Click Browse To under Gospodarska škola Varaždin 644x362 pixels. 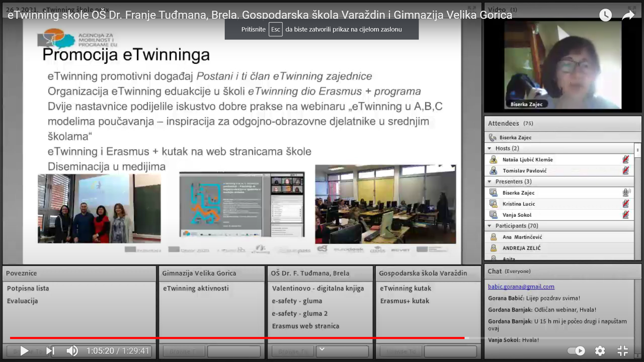pos(401,351)
